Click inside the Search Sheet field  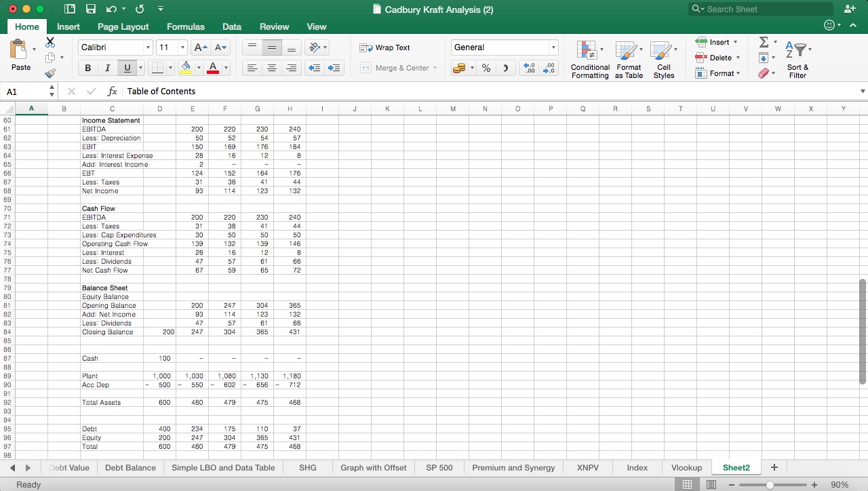click(x=766, y=9)
